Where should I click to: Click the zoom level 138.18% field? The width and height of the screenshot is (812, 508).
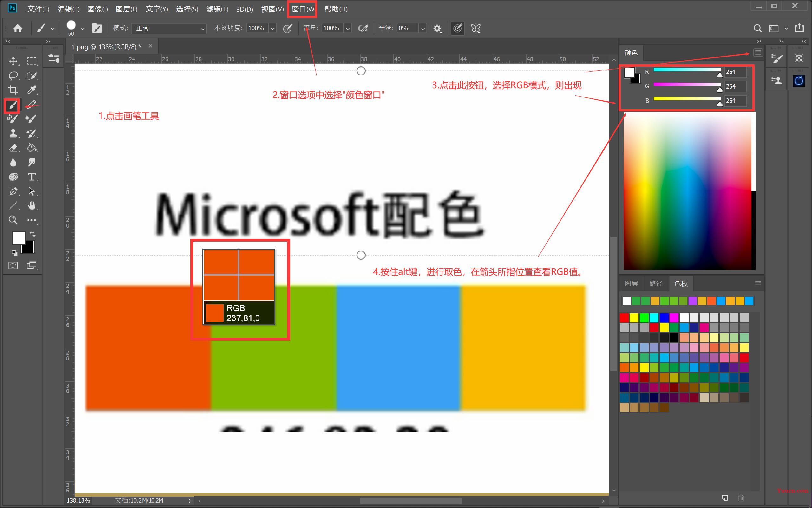click(x=79, y=500)
